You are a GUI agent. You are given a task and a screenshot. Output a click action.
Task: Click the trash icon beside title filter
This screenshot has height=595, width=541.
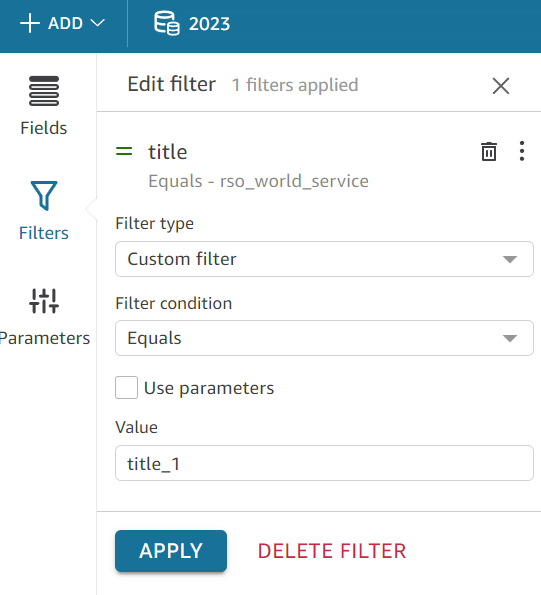[x=489, y=151]
